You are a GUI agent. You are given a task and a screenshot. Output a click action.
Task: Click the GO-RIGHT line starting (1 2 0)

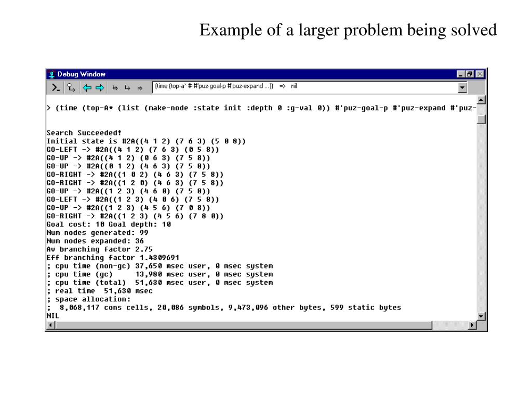pyautogui.click(x=135, y=182)
